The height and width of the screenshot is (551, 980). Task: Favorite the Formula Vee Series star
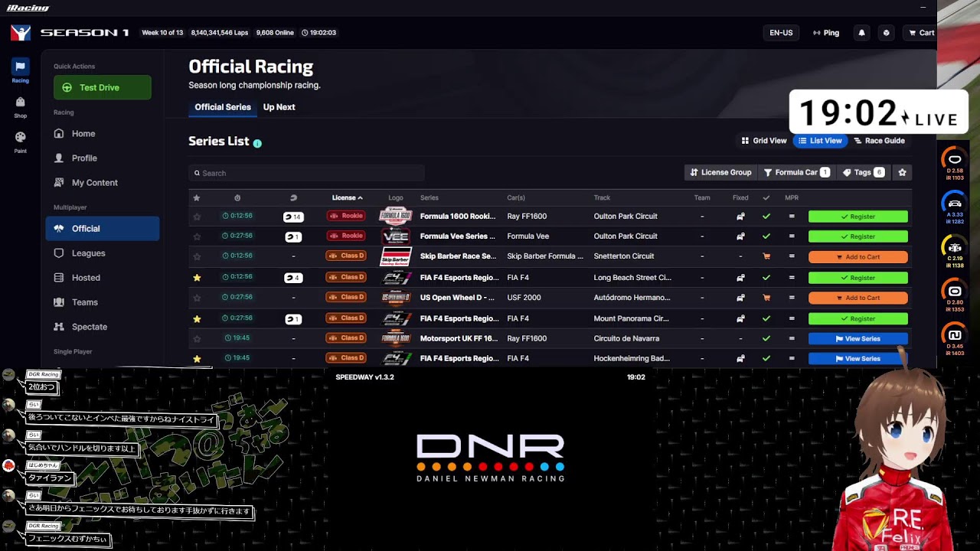pos(197,236)
